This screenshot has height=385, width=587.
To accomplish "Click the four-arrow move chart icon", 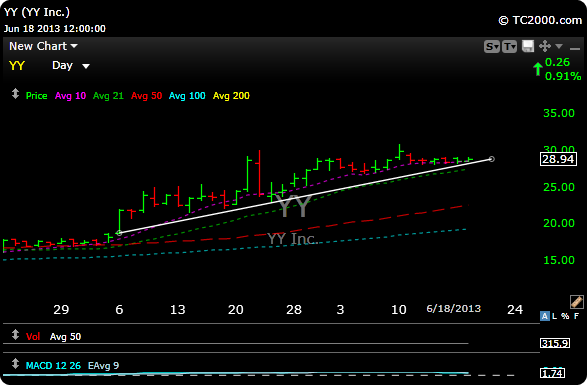I will click(545, 46).
